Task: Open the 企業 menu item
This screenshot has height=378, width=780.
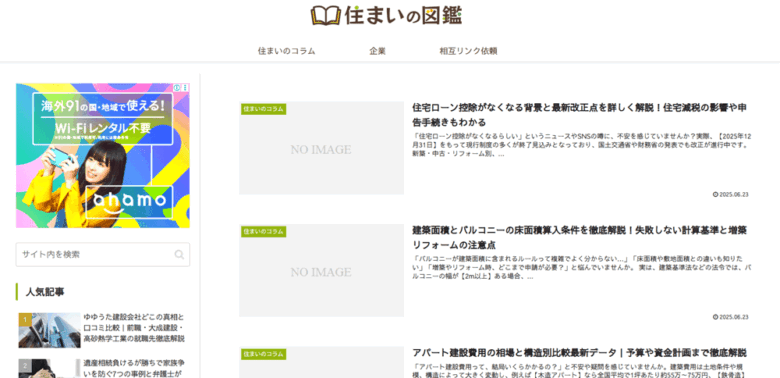Action: [378, 51]
